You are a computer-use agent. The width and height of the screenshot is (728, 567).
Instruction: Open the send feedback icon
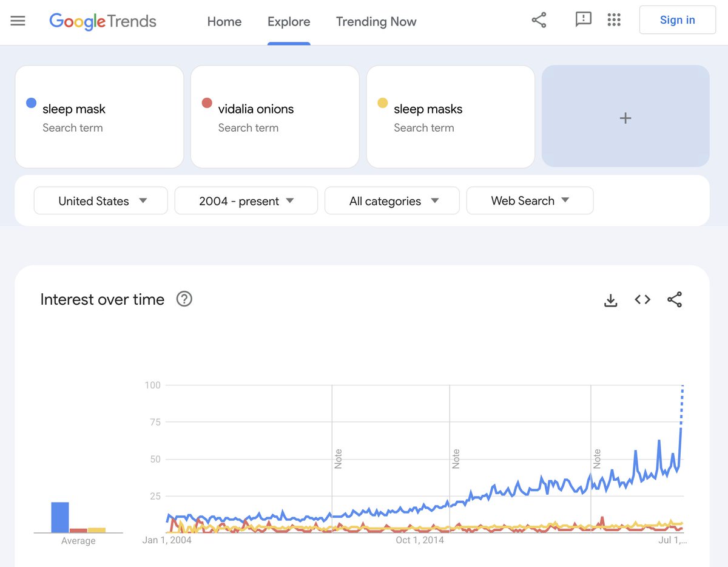pos(583,20)
